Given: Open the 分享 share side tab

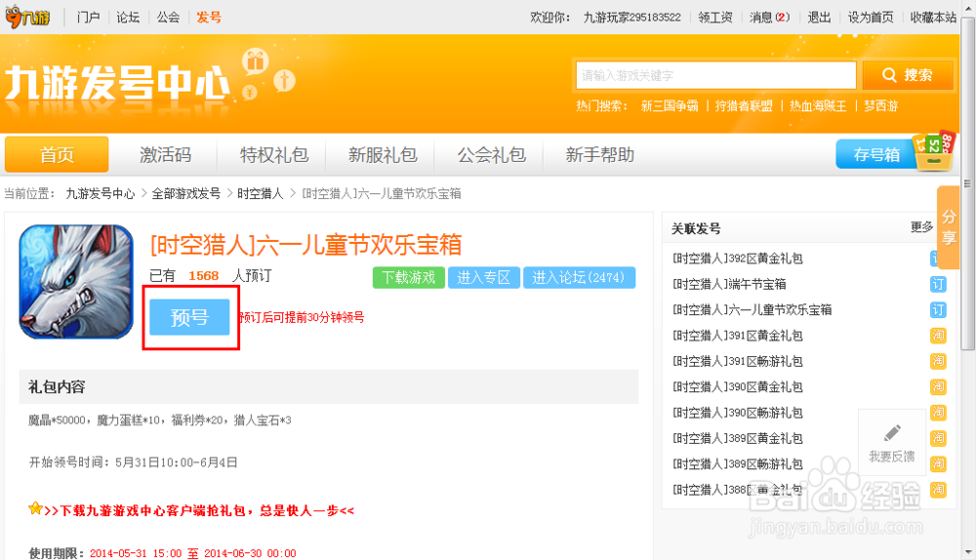Looking at the screenshot, I should (948, 227).
